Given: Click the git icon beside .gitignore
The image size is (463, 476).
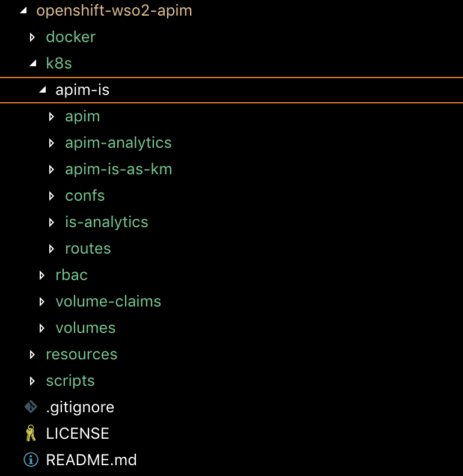Looking at the screenshot, I should point(31,407).
